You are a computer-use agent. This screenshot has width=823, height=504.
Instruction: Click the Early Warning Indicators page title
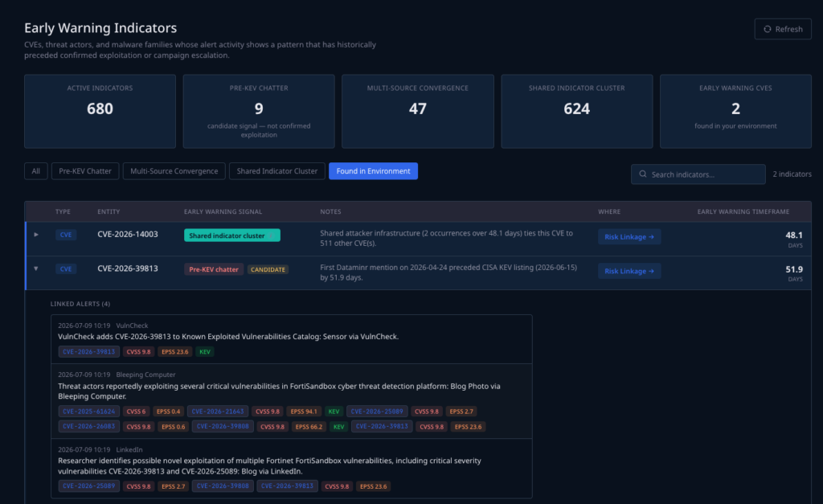(100, 28)
